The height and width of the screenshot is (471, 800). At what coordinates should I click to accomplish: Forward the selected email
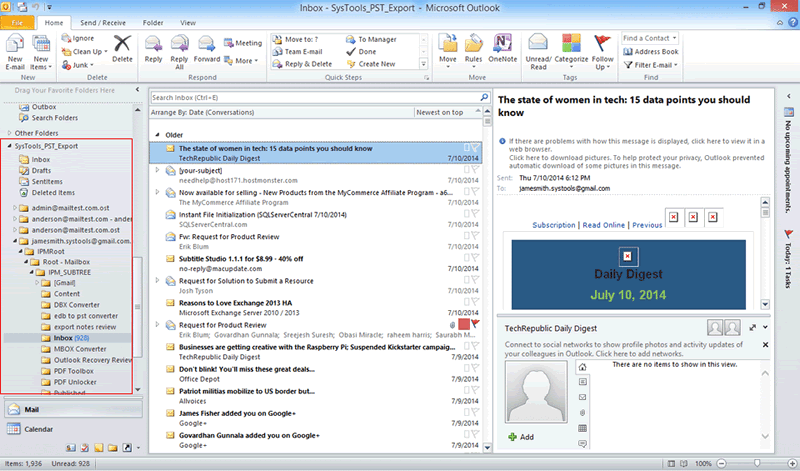click(207, 49)
